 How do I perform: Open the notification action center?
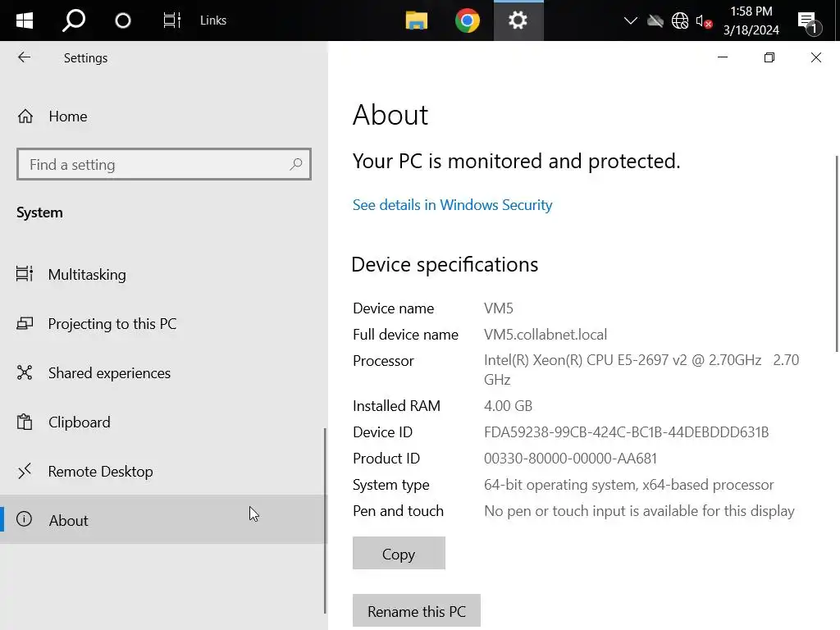click(808, 21)
